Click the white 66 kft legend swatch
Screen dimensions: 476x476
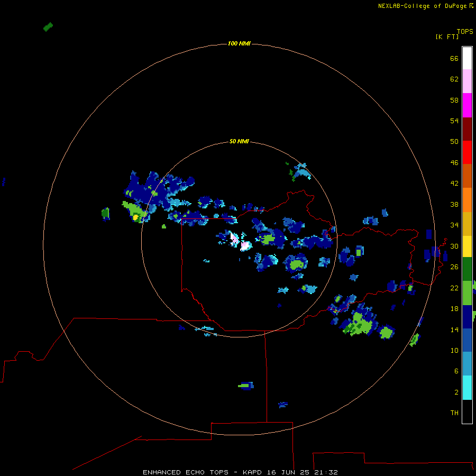467,58
